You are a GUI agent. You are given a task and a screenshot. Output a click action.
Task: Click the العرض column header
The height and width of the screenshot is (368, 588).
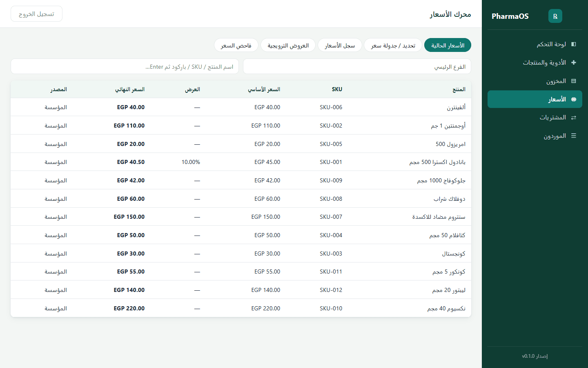tap(192, 89)
